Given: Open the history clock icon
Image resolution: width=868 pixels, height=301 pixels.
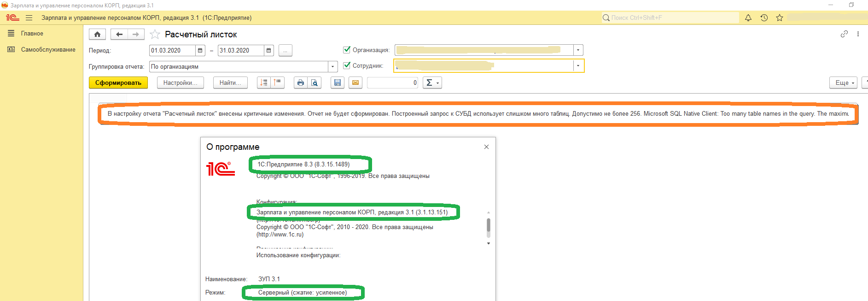Looking at the screenshot, I should pyautogui.click(x=764, y=18).
